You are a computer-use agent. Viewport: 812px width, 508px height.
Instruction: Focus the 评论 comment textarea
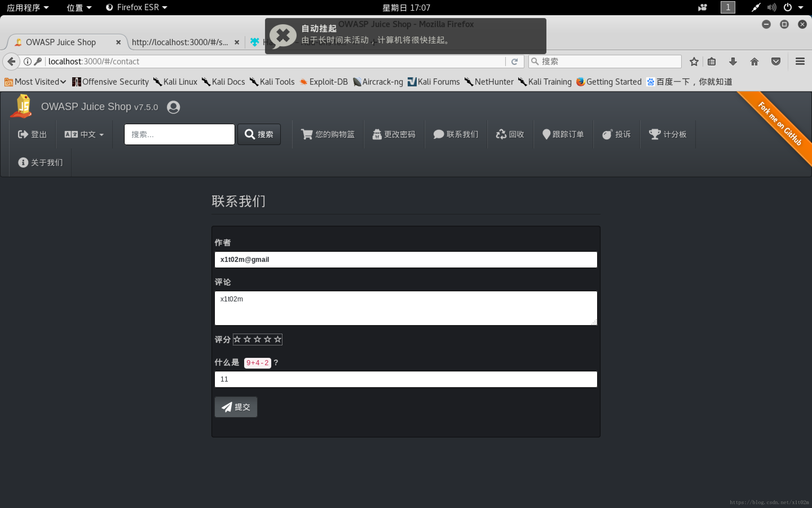pos(406,308)
